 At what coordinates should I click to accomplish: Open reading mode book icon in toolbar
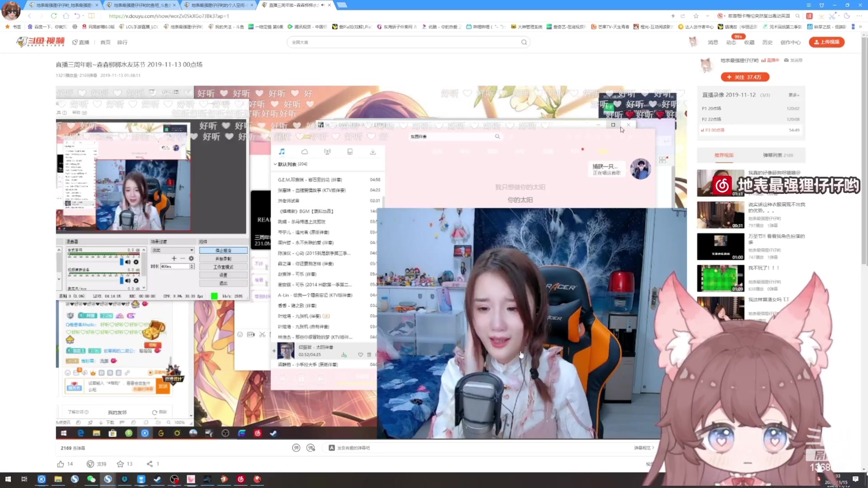click(91, 16)
